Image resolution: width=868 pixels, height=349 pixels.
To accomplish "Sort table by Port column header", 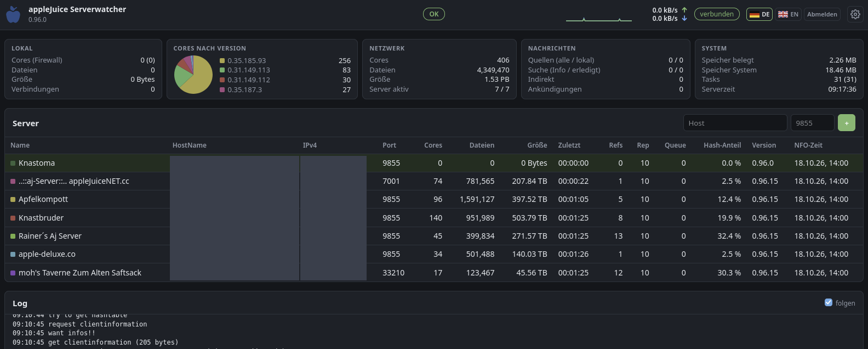I will pyautogui.click(x=389, y=145).
